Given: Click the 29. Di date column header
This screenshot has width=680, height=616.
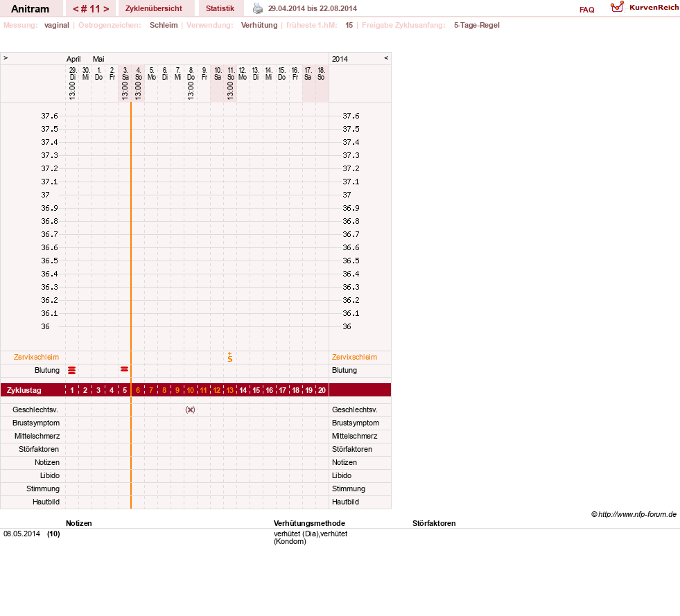Looking at the screenshot, I should pos(72,73).
